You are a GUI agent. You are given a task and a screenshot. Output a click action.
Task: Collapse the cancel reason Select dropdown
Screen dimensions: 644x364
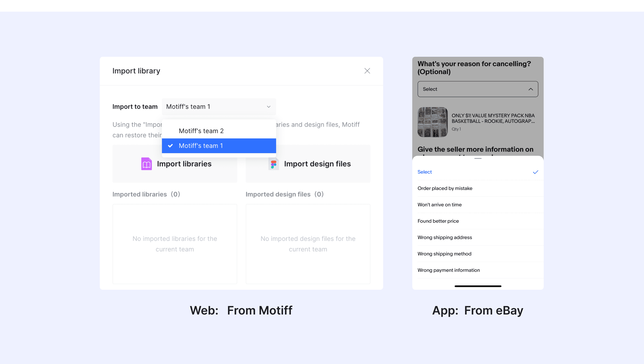click(x=477, y=89)
